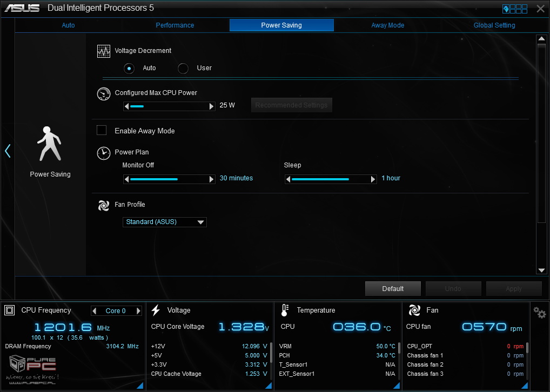Select next CPU core with right arrow
This screenshot has height=392, width=550.
point(138,310)
